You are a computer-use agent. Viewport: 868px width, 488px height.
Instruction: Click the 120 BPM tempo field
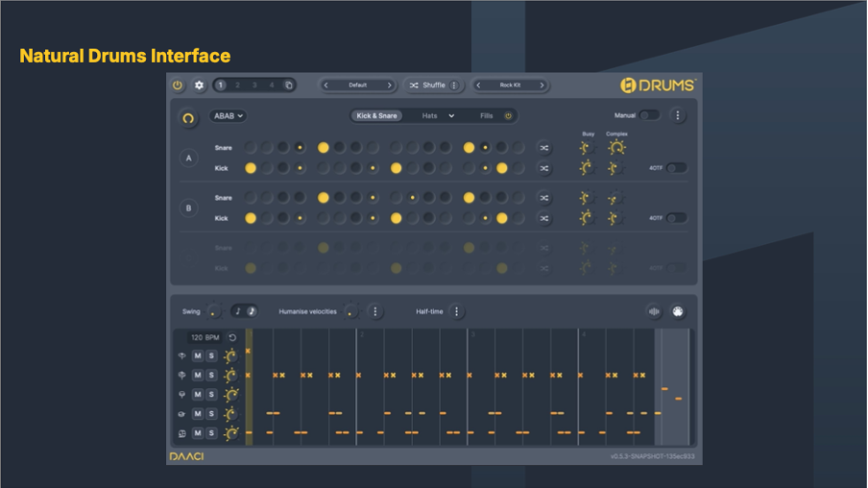pyautogui.click(x=205, y=337)
